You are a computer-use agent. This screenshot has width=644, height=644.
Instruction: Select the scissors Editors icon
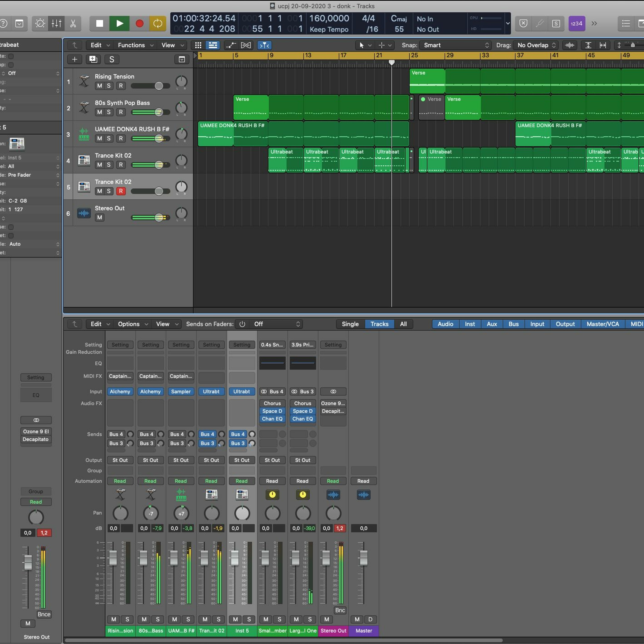(73, 23)
